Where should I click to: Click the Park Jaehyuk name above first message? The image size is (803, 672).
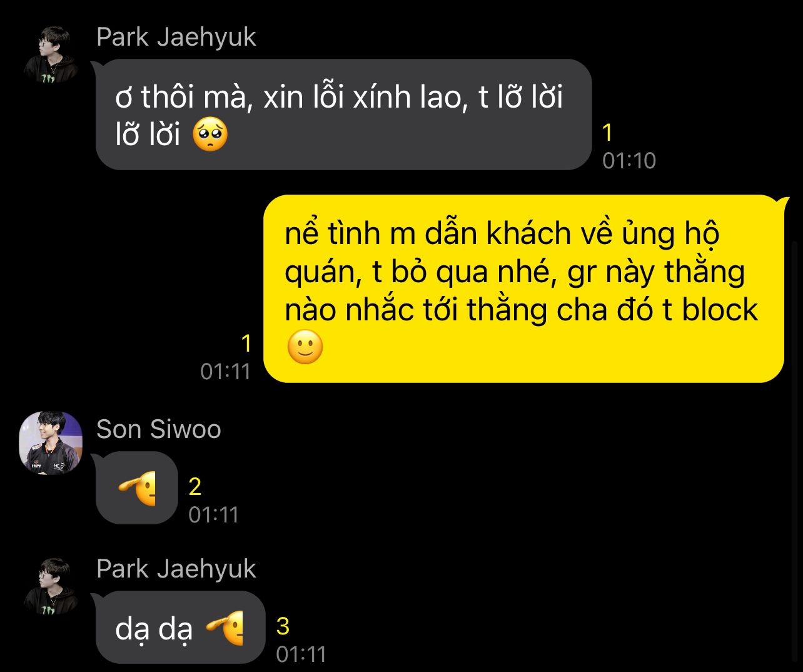(x=176, y=37)
